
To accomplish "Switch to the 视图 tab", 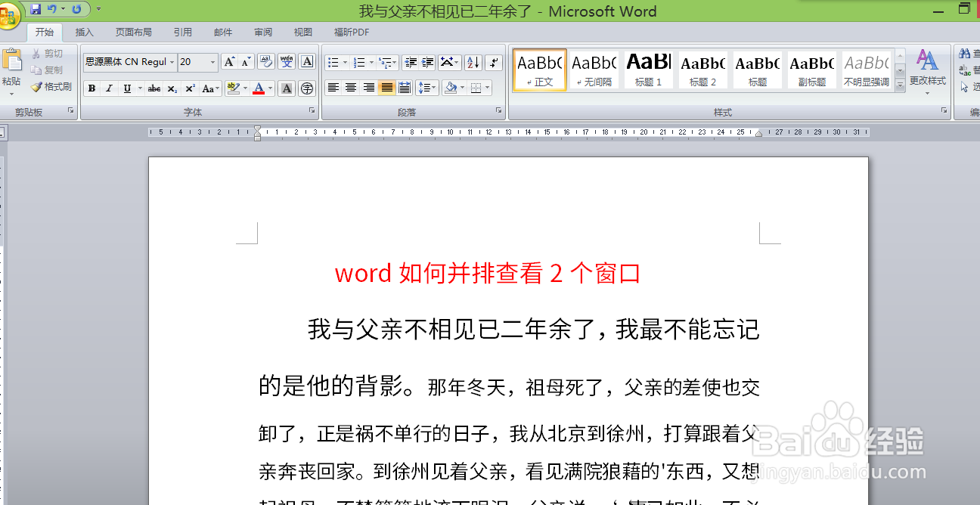I will [303, 33].
